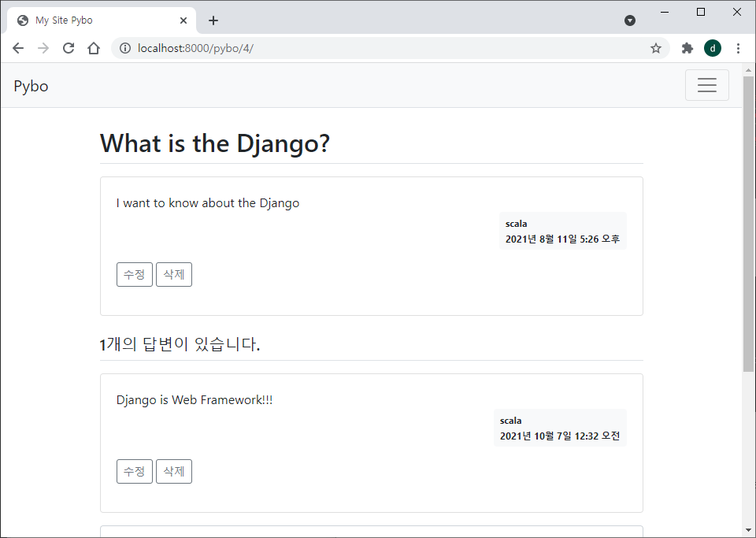Expand the navbar hamburger menu

[707, 85]
